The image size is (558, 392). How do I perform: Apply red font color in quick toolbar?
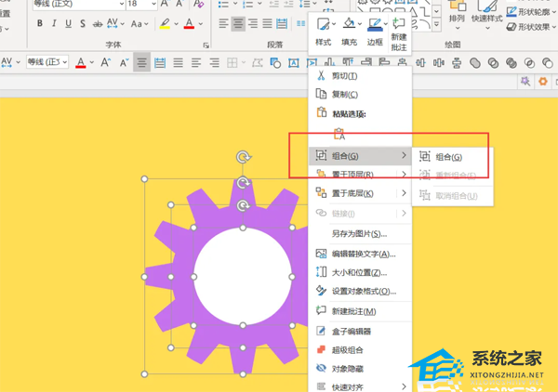[x=81, y=62]
